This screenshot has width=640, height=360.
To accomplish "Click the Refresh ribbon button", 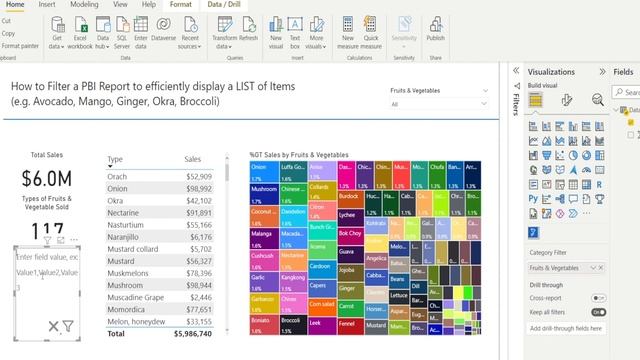I will 248,29.
